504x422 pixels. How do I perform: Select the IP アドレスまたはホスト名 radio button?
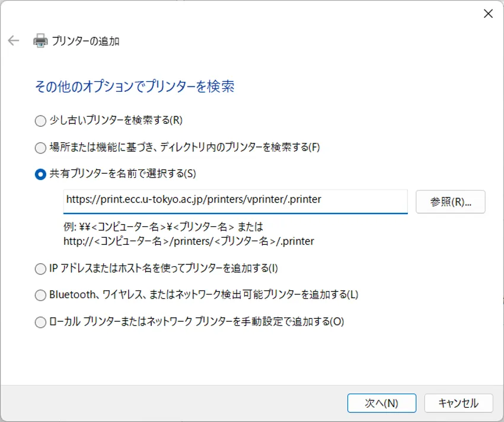point(40,269)
